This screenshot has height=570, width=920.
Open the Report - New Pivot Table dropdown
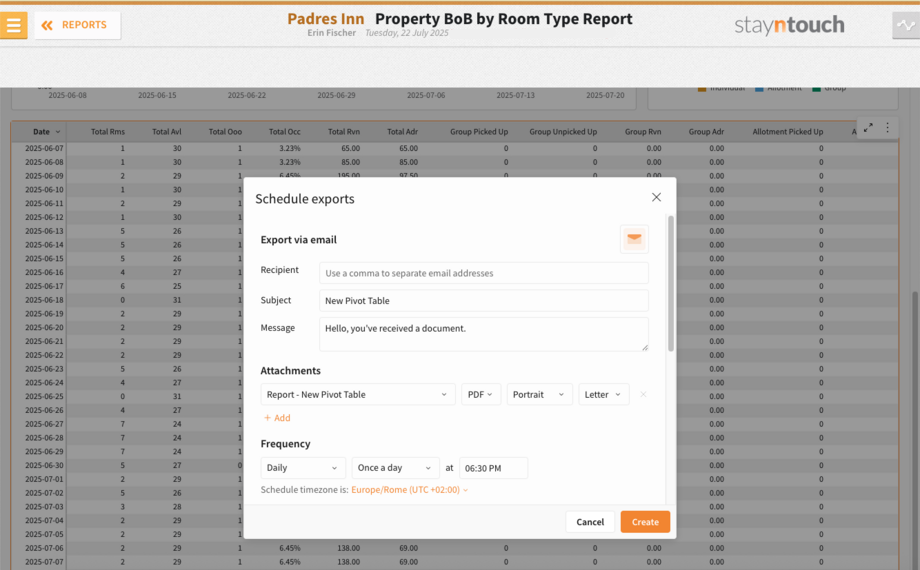click(357, 394)
